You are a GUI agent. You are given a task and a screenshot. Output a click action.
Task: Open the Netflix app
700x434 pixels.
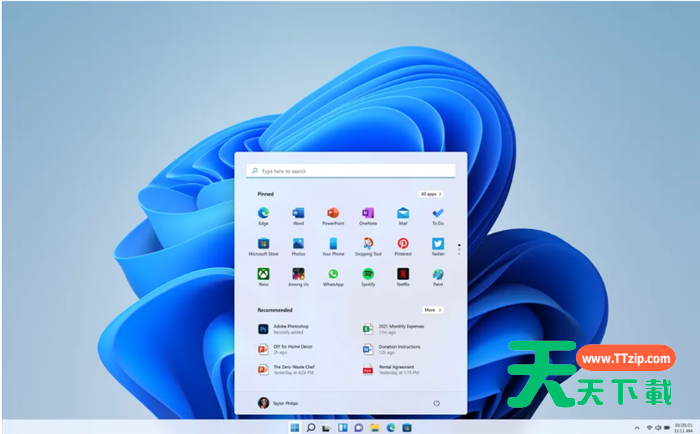coord(403,277)
